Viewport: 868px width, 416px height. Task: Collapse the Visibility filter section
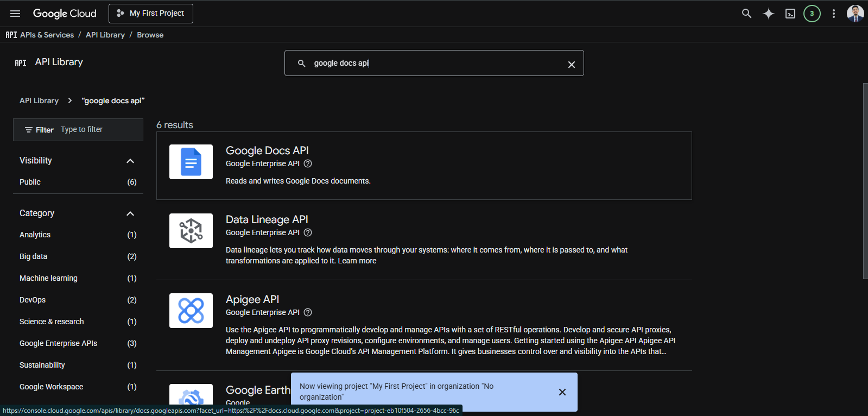pos(130,161)
